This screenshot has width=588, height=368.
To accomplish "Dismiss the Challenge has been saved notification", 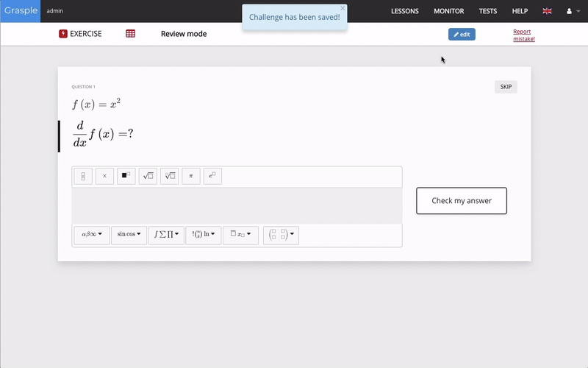I will pos(343,8).
